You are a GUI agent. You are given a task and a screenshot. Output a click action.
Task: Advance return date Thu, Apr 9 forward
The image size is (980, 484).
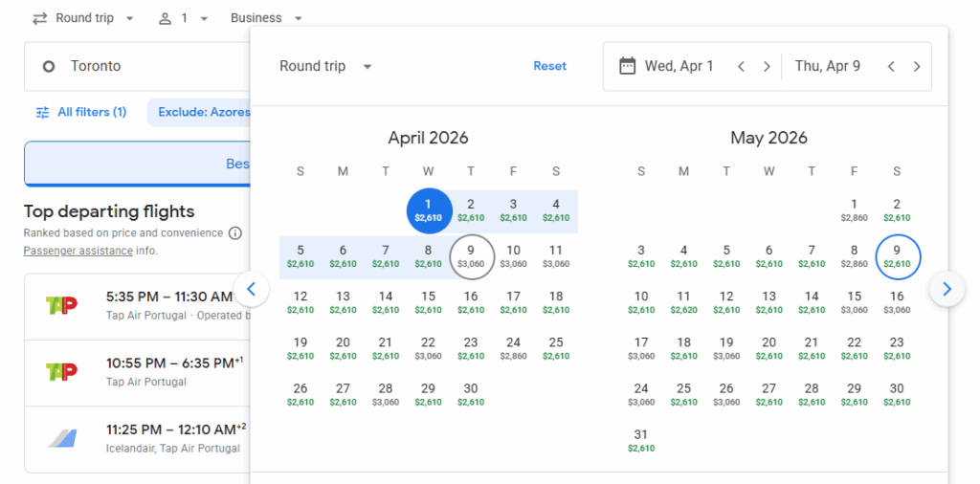coord(917,66)
